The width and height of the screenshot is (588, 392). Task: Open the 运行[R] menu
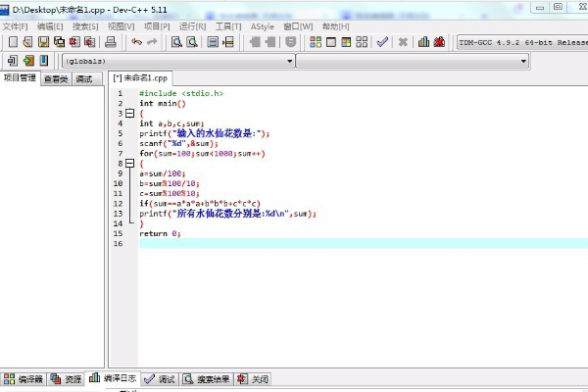pyautogui.click(x=192, y=26)
